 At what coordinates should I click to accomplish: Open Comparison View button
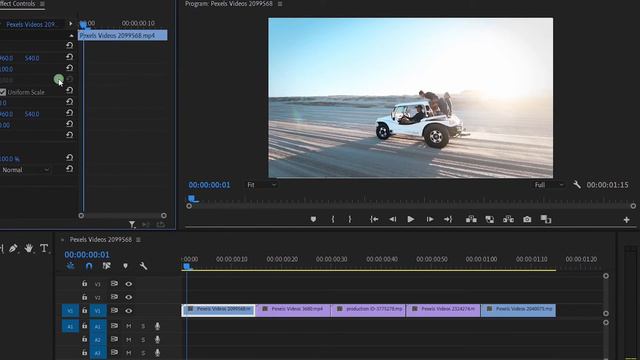click(x=546, y=219)
